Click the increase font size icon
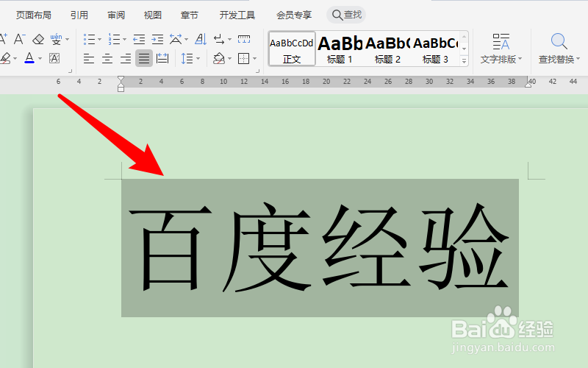The width and height of the screenshot is (588, 368). tap(3, 39)
